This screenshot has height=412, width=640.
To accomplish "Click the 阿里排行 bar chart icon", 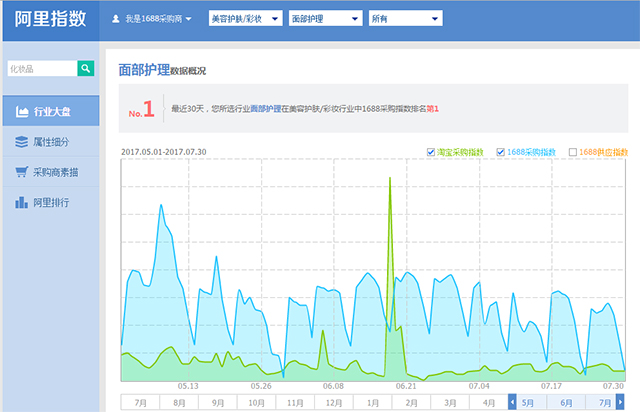I will (x=22, y=202).
